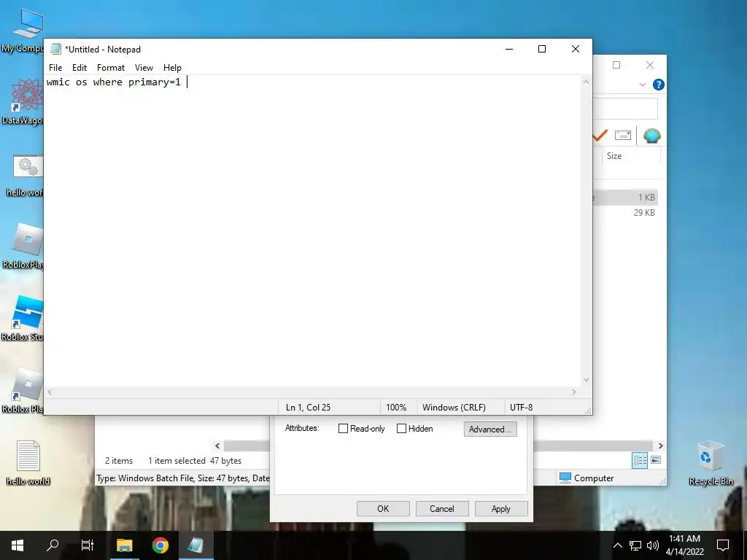Click the Notepad horizontal scroll left arrow
The width and height of the screenshot is (747, 560).
pos(50,392)
